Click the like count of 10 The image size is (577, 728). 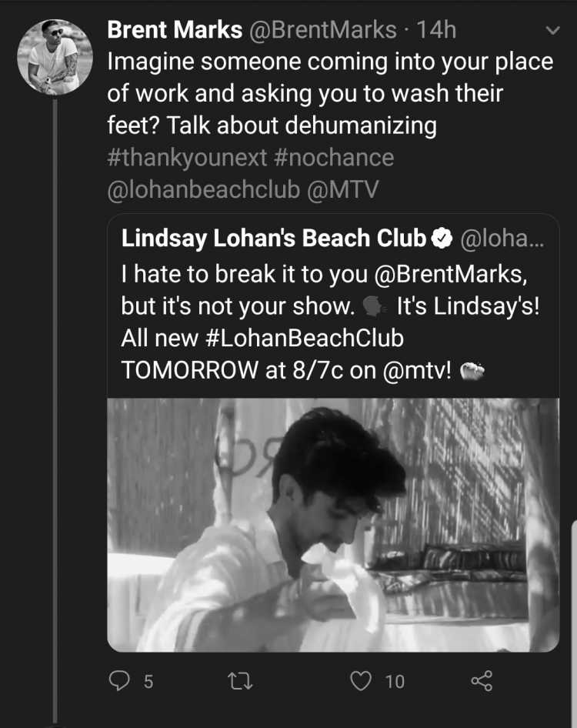(395, 682)
